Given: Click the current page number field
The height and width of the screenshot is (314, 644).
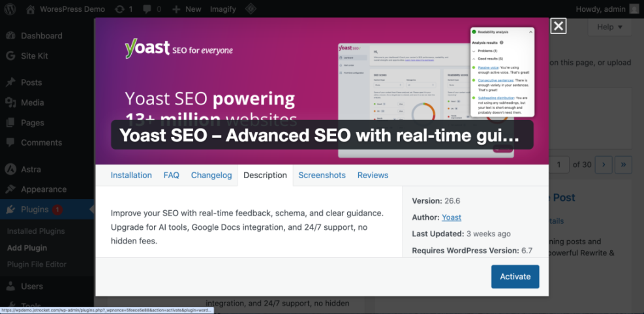Looking at the screenshot, I should [559, 165].
